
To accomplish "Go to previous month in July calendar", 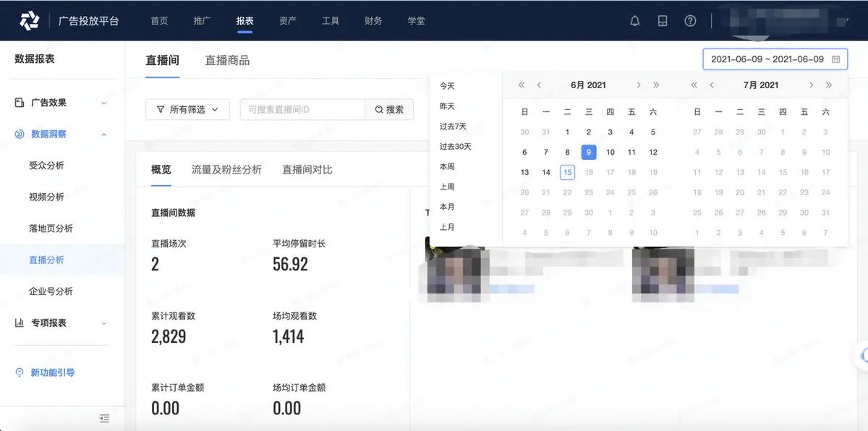I will click(x=712, y=85).
